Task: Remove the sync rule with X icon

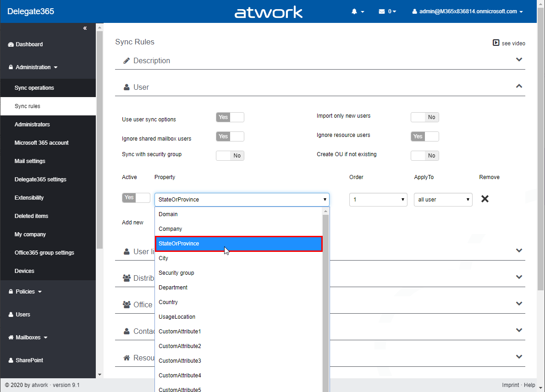Action: (484, 199)
